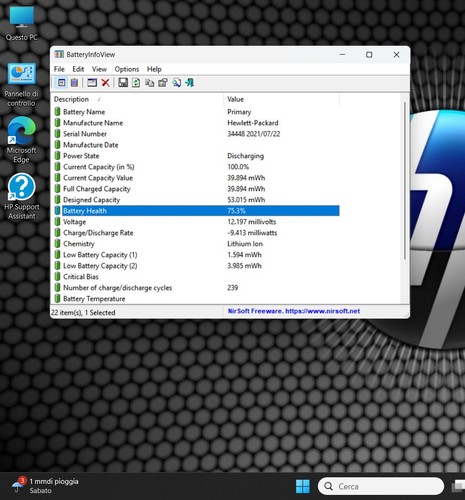Select Low Battery Capacity (2) row
The height and width of the screenshot is (500, 465).
pos(197,266)
